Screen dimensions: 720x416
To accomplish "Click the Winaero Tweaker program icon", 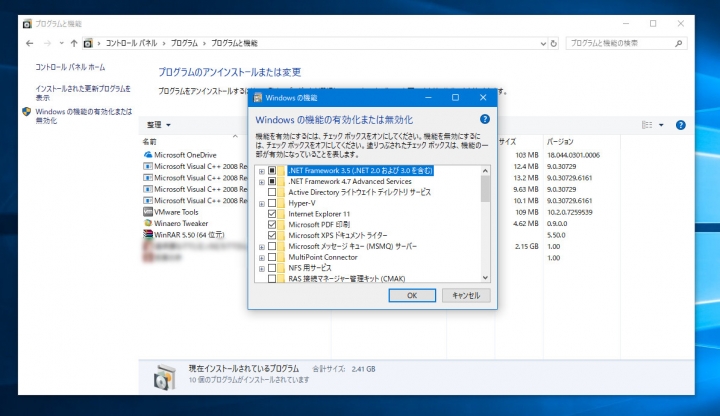I will point(148,223).
